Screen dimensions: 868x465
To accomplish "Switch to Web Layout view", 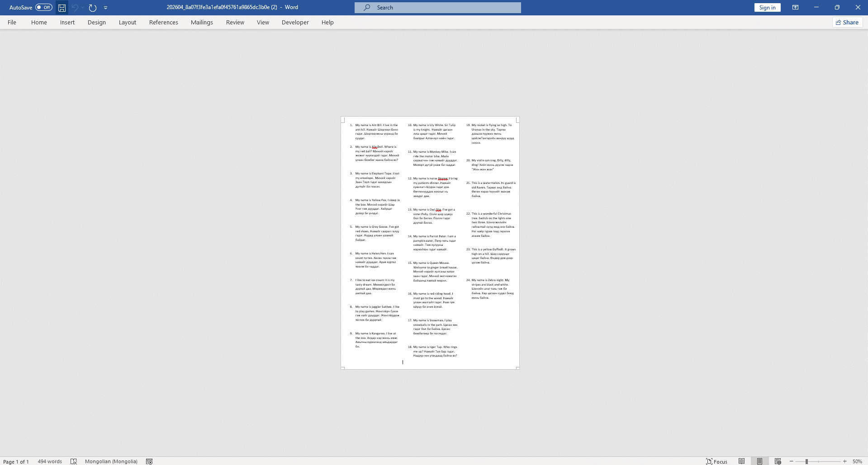I will point(778,461).
